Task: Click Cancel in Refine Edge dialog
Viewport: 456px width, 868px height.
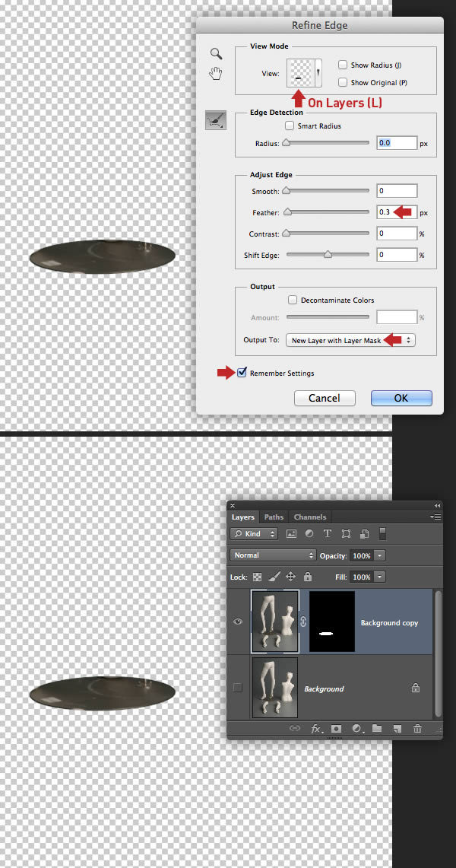Action: coord(325,398)
